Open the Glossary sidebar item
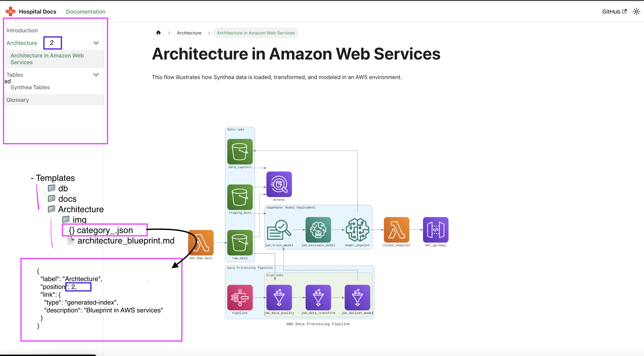The image size is (644, 356). point(18,100)
